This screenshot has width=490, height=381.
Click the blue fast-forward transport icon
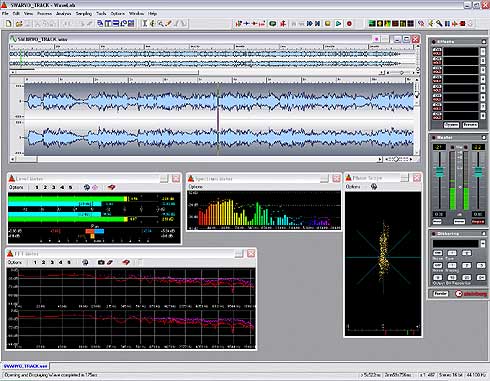[x=310, y=24]
